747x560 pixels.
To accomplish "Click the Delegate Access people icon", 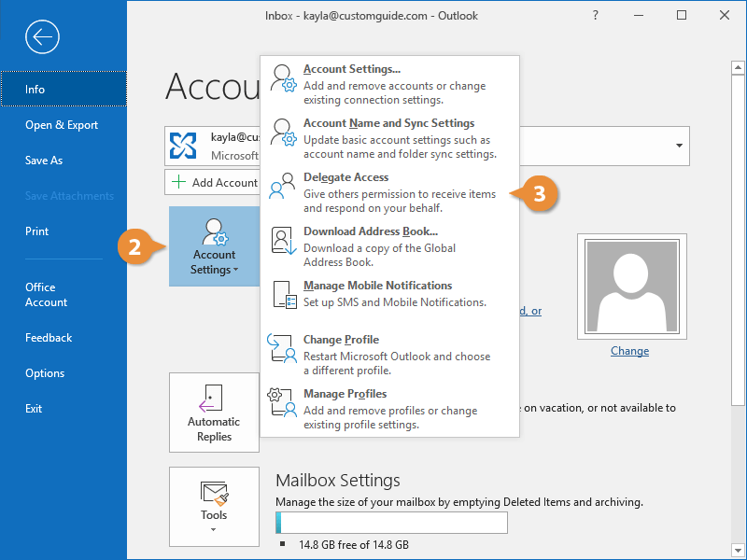I will click(284, 186).
